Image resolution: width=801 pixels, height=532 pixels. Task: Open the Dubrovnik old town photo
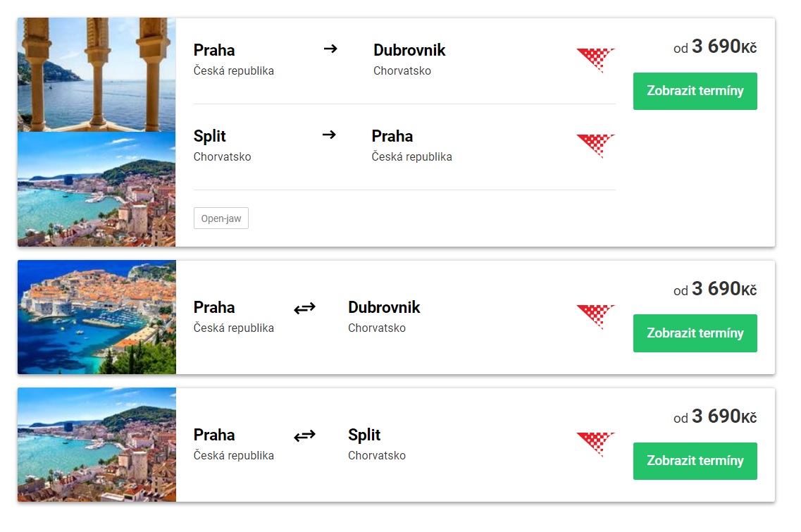(97, 317)
